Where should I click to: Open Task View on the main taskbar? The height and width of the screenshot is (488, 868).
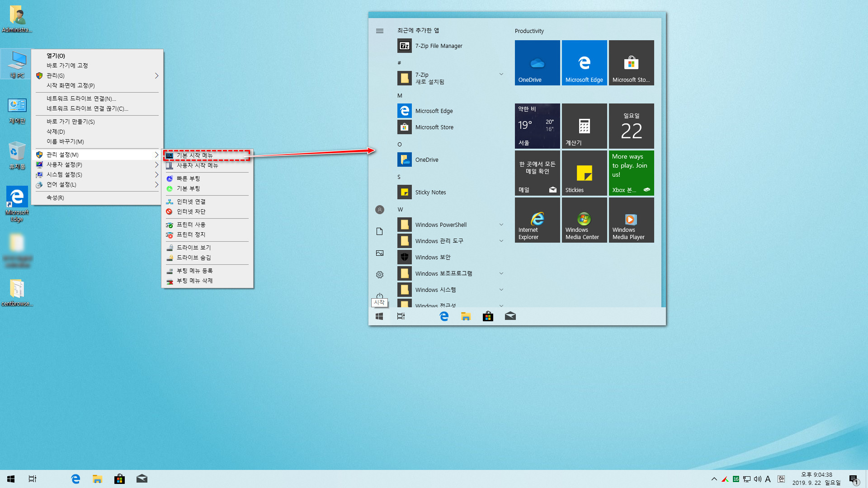[33, 479]
